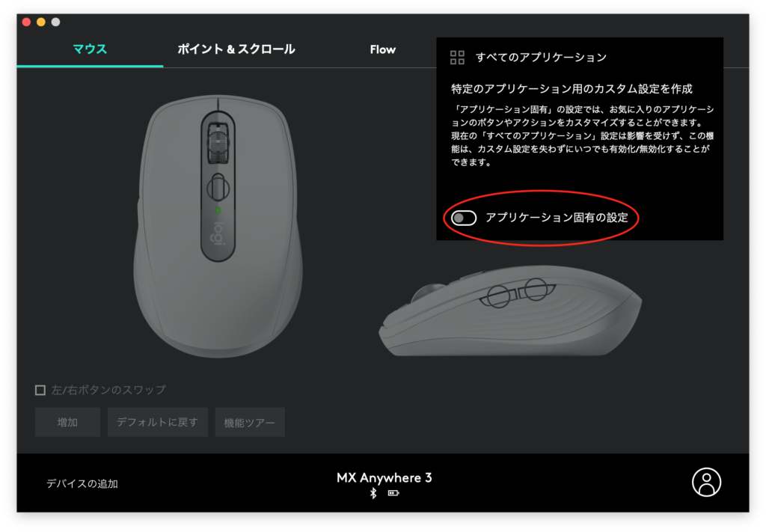
Task: Switch to the マウス tab
Action: pos(90,49)
